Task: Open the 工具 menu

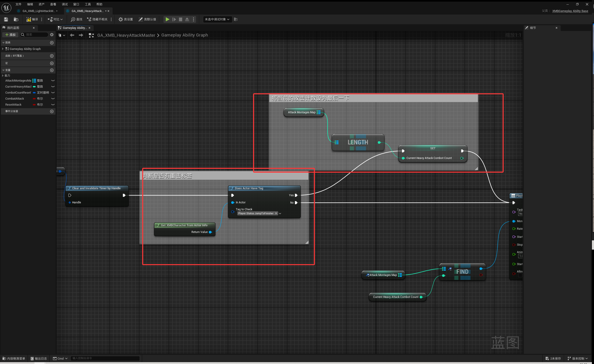Action: point(87,4)
